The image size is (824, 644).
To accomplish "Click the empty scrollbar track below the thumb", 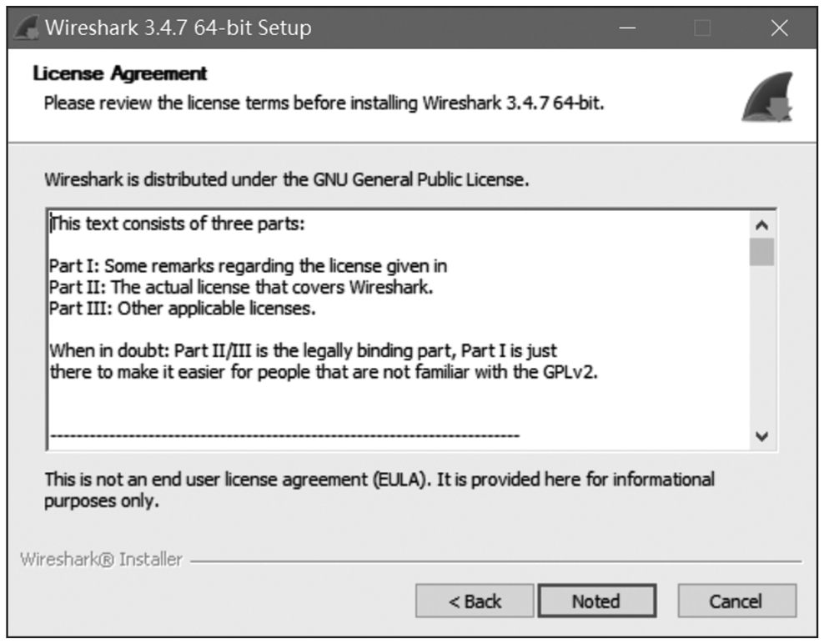I will (x=761, y=350).
